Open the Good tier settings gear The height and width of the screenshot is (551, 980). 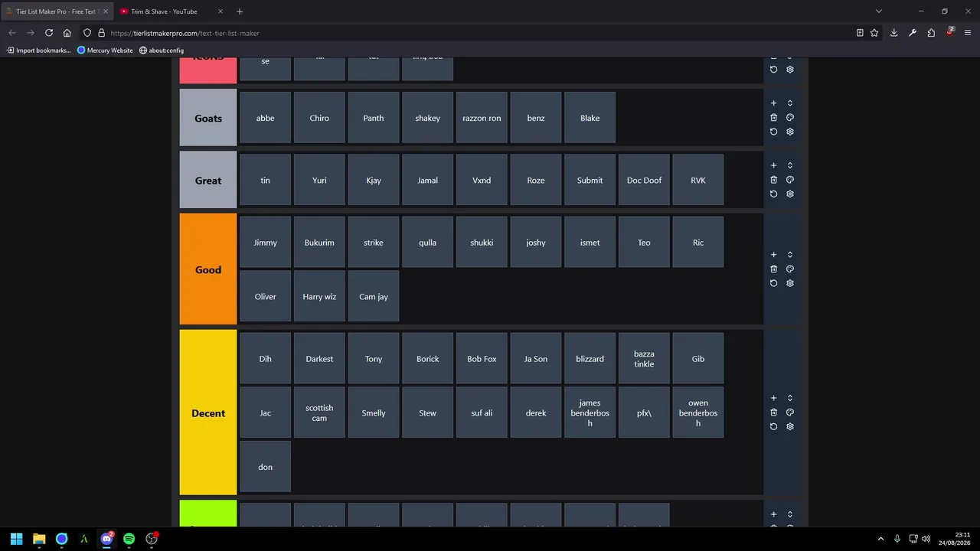tap(790, 283)
